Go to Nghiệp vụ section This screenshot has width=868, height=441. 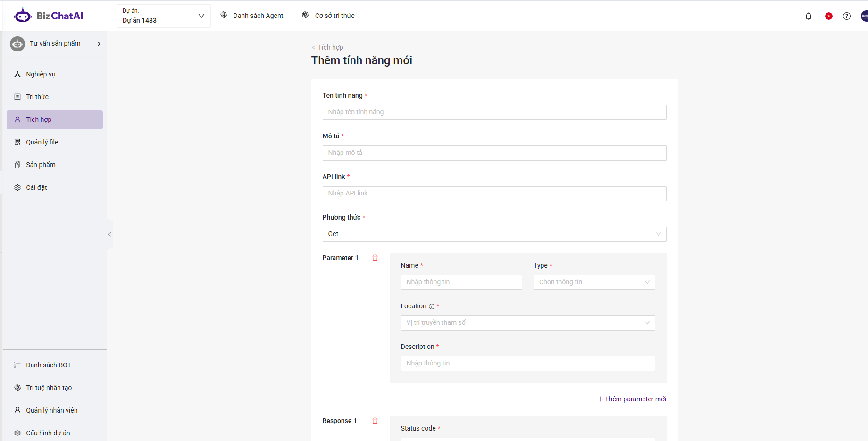(55, 74)
